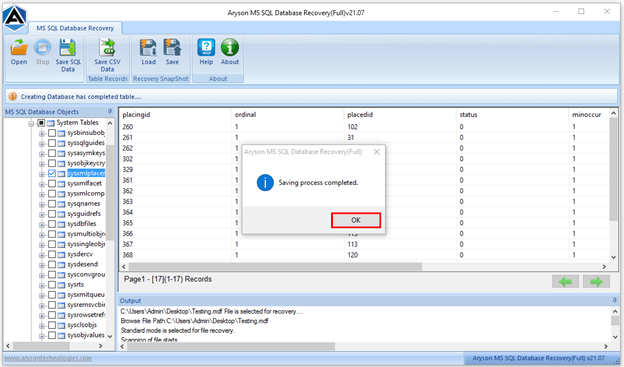The image size is (624, 367).
Task: Close the saving completed dialog
Action: pyautogui.click(x=376, y=152)
